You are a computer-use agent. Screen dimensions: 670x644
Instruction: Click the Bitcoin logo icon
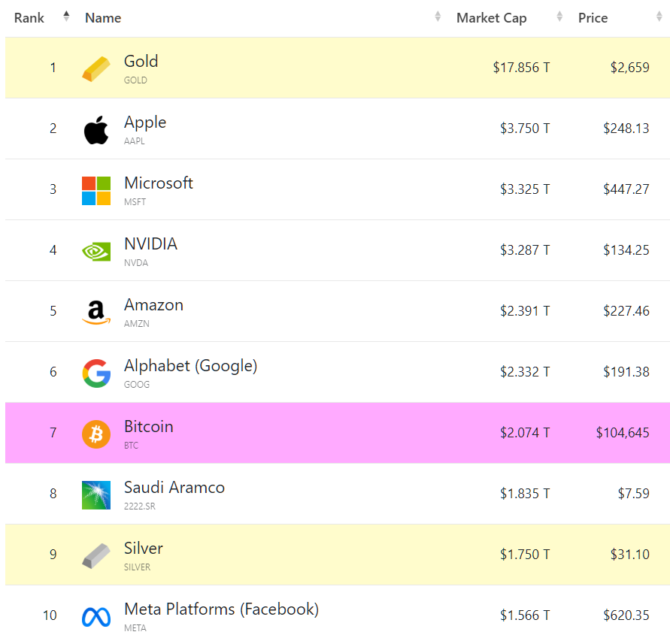tap(96, 434)
